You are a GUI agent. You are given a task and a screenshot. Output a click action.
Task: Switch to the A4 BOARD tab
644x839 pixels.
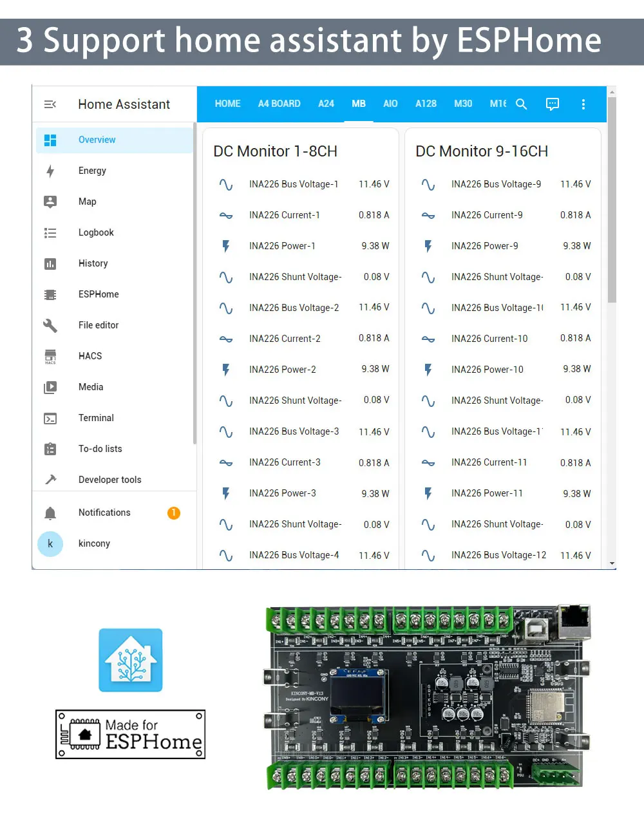[x=279, y=104]
